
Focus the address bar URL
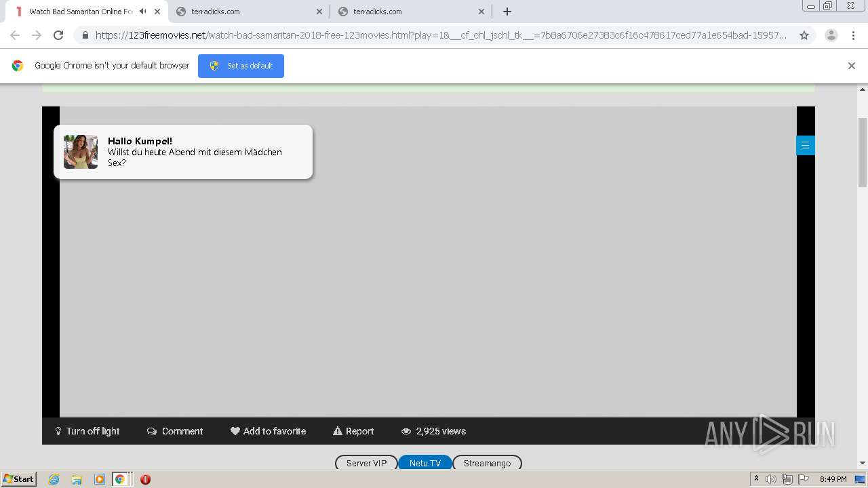(441, 35)
